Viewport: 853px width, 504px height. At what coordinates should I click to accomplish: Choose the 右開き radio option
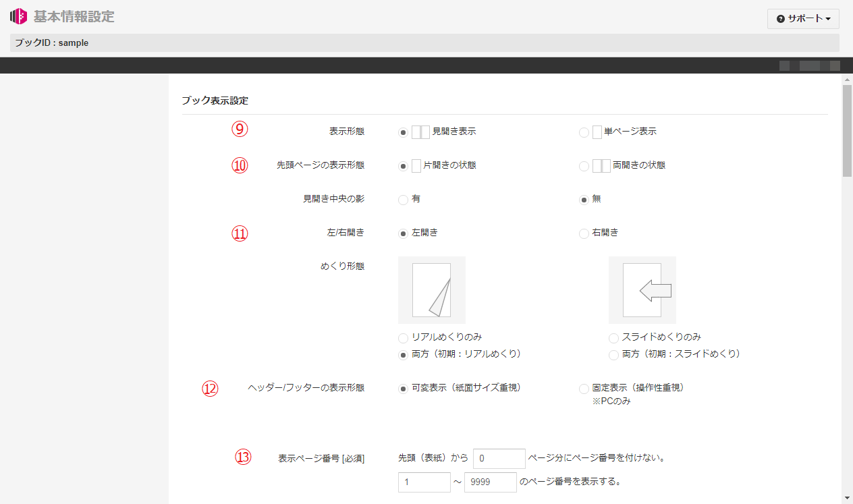pyautogui.click(x=584, y=233)
